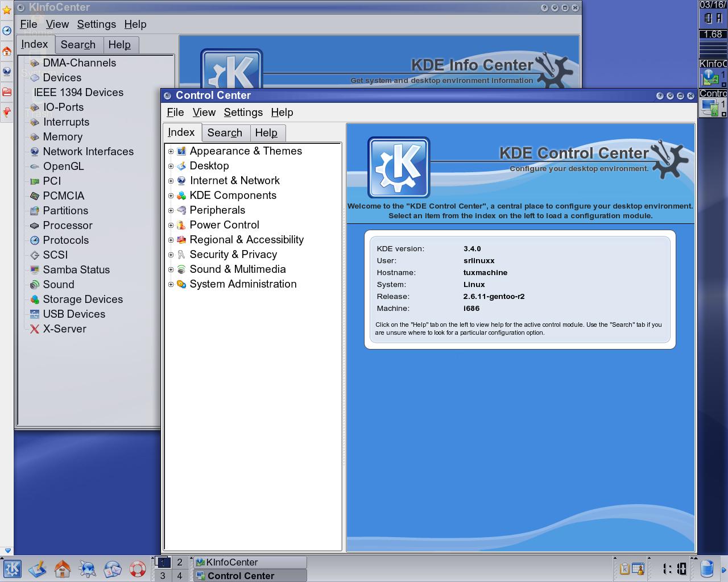
Task: Switch to virtual desktop 4
Action: pos(180,576)
